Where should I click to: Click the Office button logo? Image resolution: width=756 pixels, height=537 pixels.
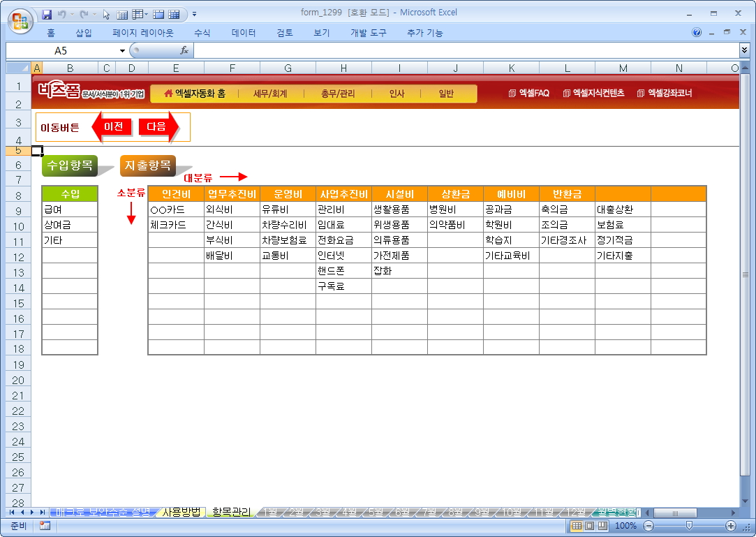pos(20,19)
